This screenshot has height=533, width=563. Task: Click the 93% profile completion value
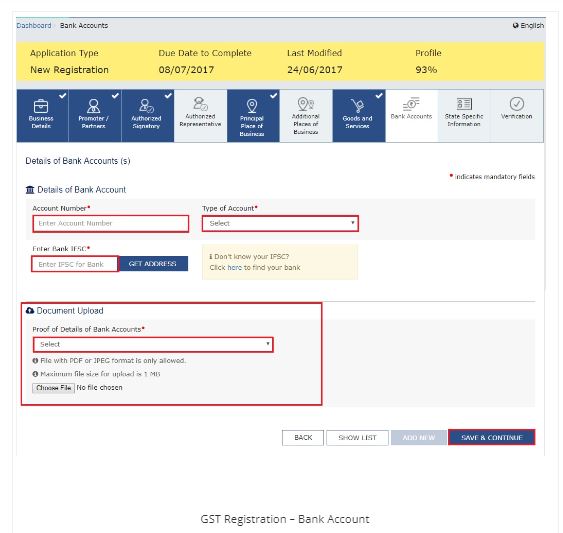[x=426, y=70]
